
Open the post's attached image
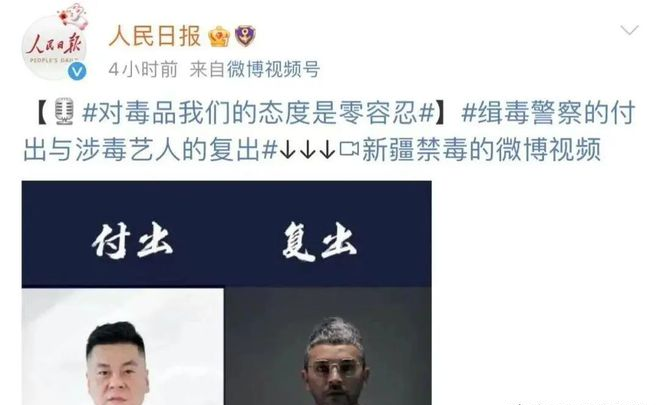(x=226, y=293)
